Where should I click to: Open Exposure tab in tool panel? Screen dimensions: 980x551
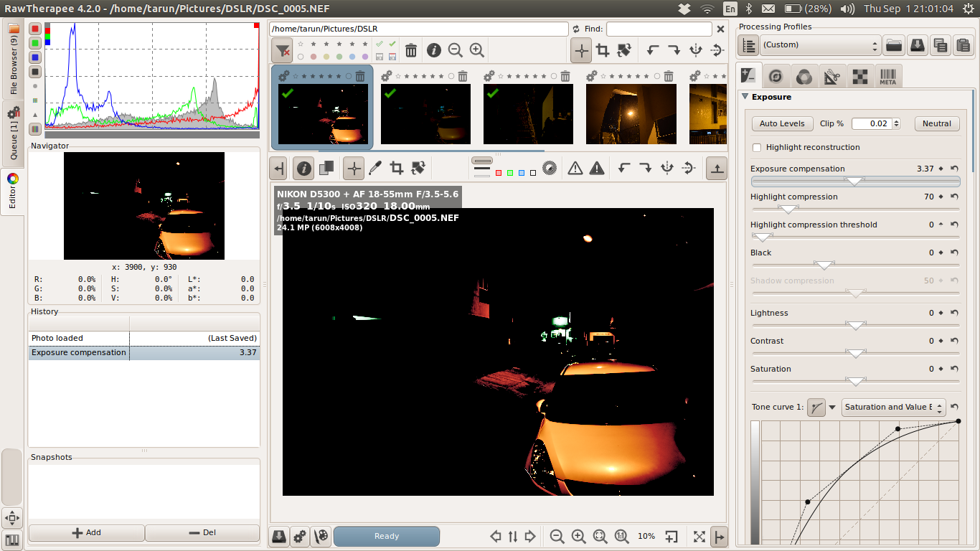point(749,75)
